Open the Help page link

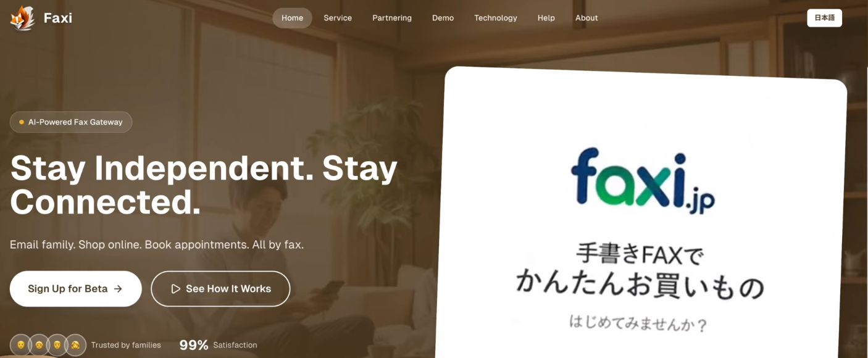[546, 18]
